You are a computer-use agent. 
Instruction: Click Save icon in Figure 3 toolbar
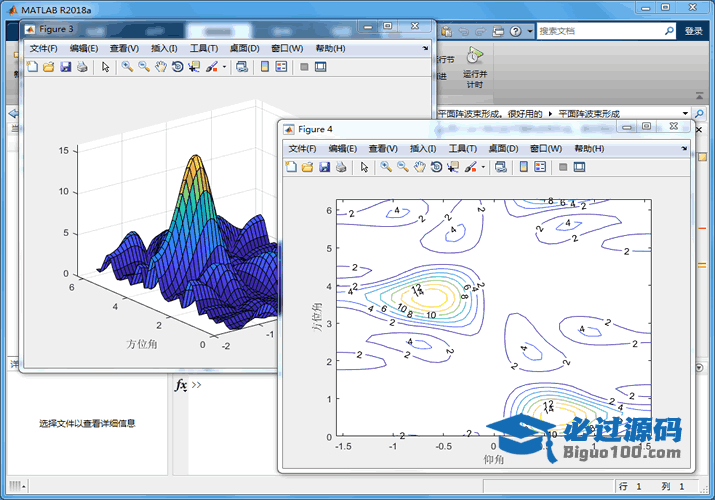click(x=66, y=67)
